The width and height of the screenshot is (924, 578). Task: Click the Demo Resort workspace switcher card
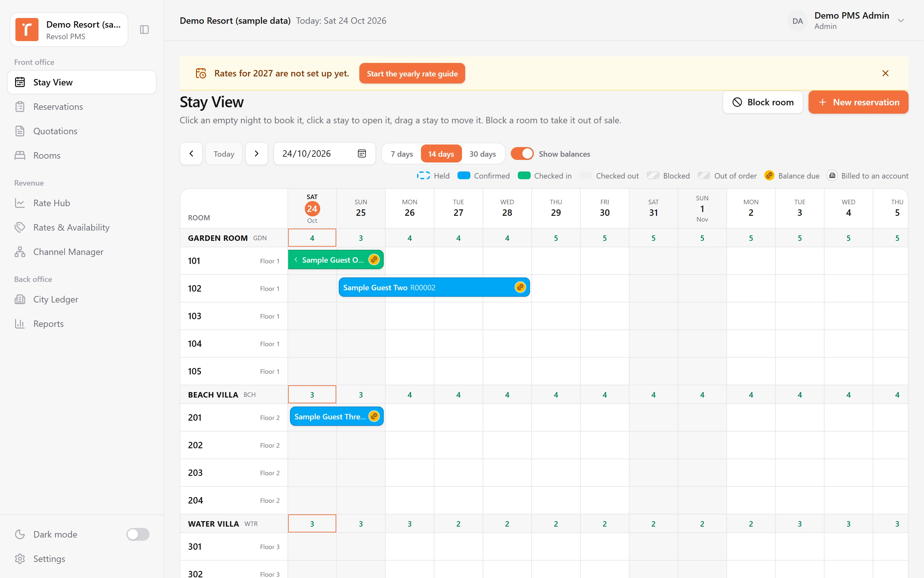pos(69,30)
